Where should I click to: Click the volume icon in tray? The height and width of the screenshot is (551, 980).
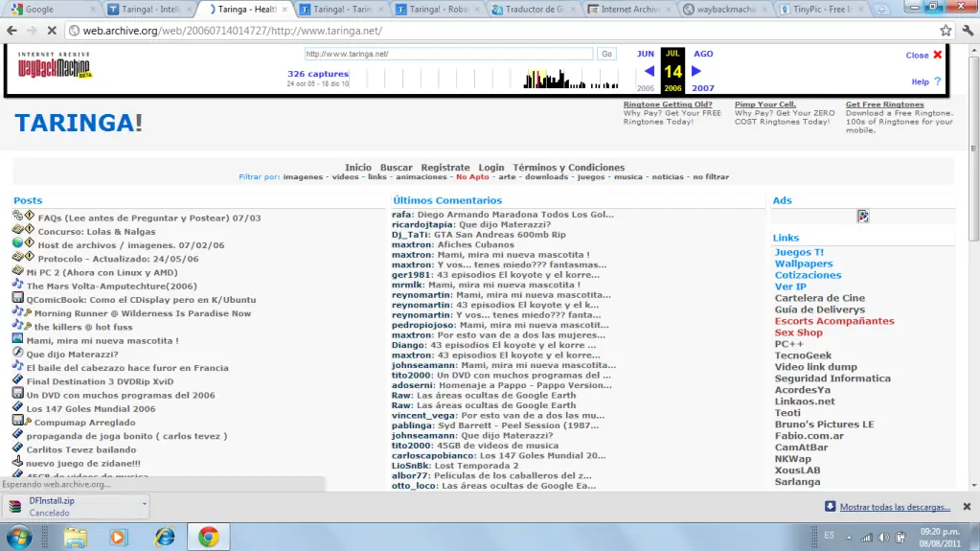pyautogui.click(x=883, y=538)
